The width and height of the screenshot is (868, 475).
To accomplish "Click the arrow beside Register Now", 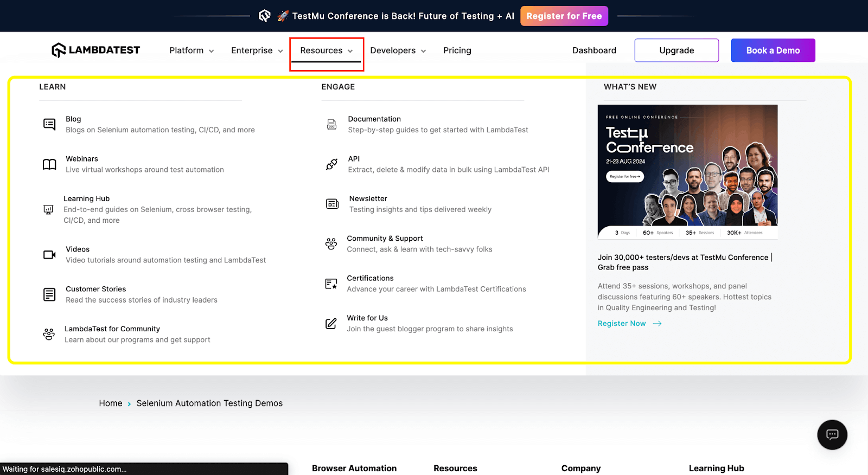I will [x=657, y=324].
